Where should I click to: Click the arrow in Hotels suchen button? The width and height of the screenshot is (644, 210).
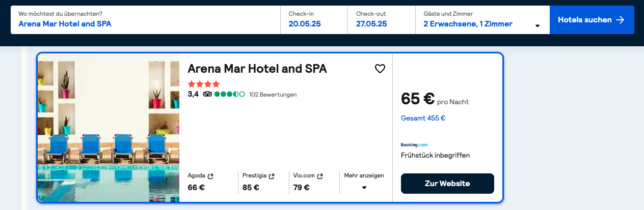tap(620, 20)
